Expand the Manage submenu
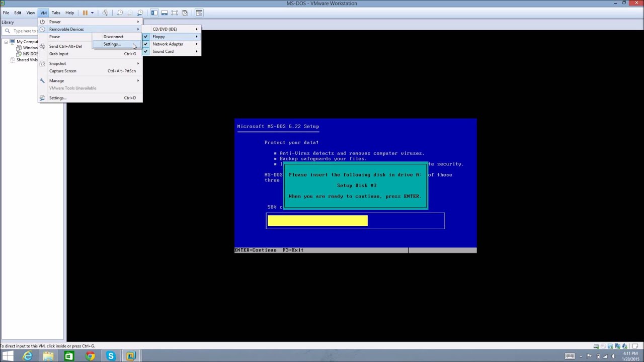644x362 pixels. pyautogui.click(x=91, y=80)
